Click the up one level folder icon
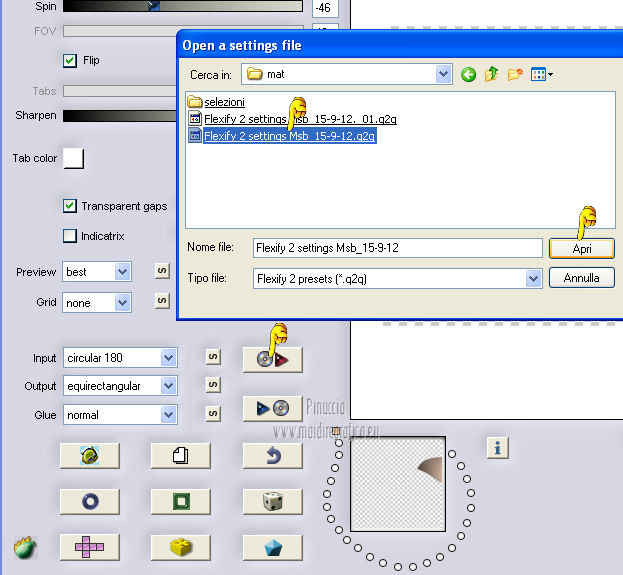Viewport: 623px width, 575px height. 491,74
